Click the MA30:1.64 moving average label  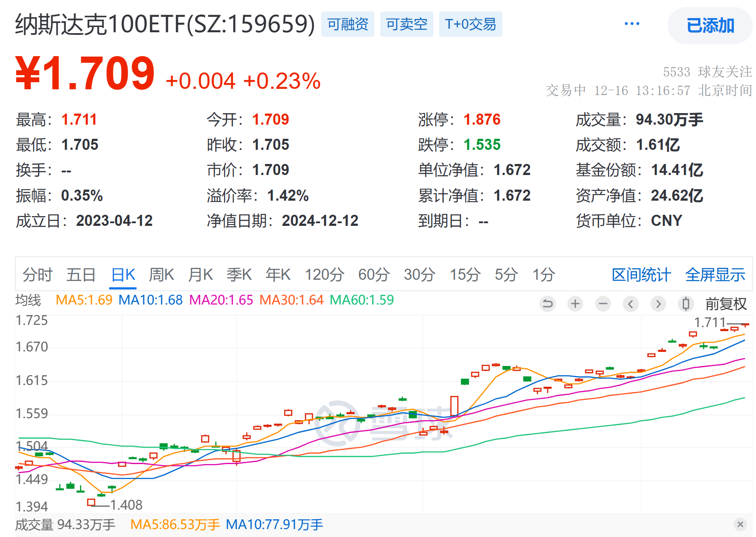point(292,300)
